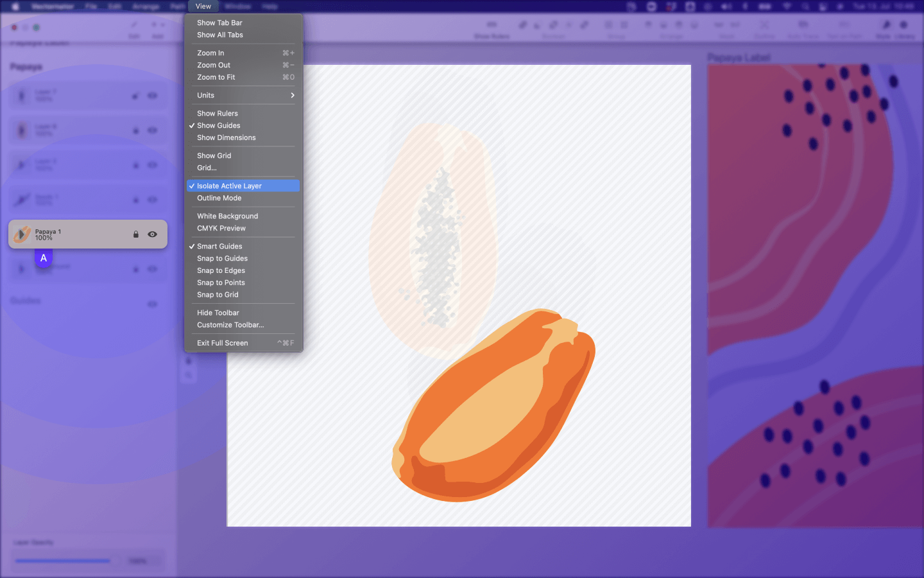The image size is (924, 578).
Task: Open Grid... settings entry
Action: coord(243,168)
